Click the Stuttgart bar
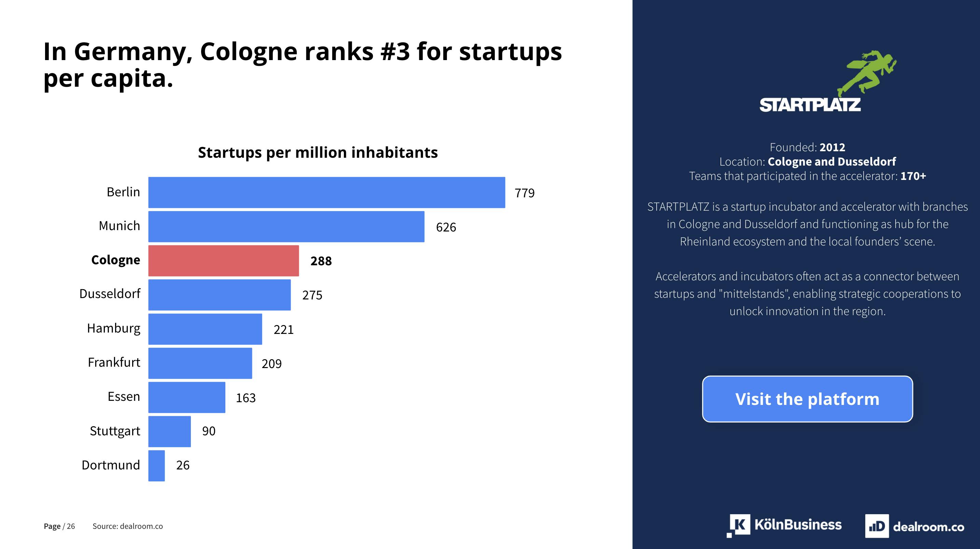 pyautogui.click(x=170, y=432)
